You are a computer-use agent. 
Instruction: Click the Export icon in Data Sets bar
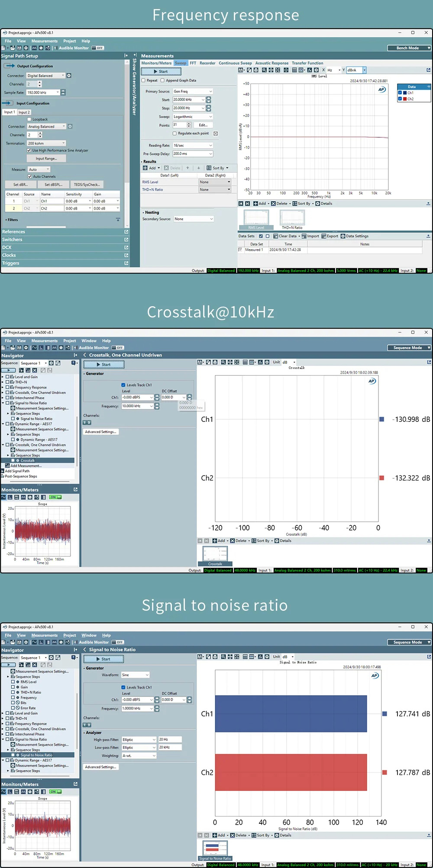(x=324, y=236)
